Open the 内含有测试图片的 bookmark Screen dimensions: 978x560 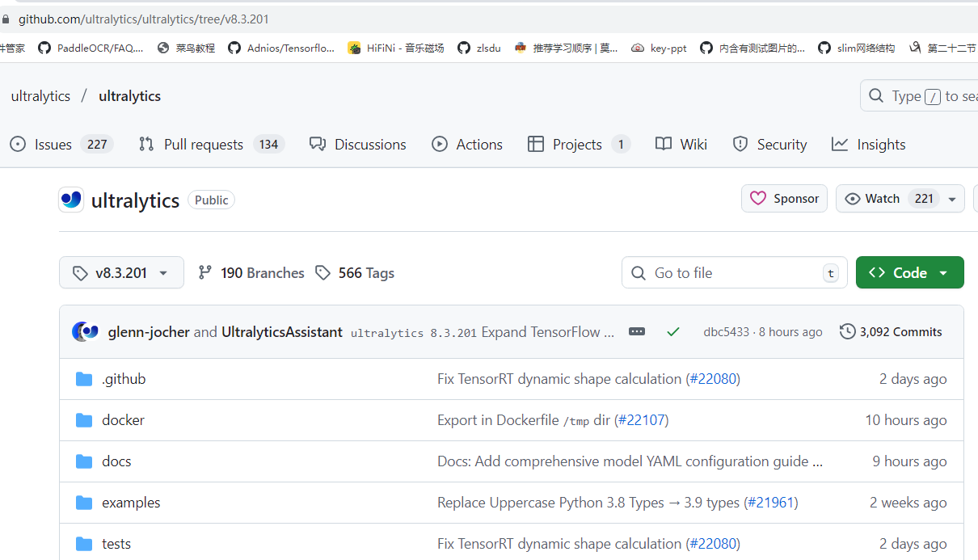752,48
